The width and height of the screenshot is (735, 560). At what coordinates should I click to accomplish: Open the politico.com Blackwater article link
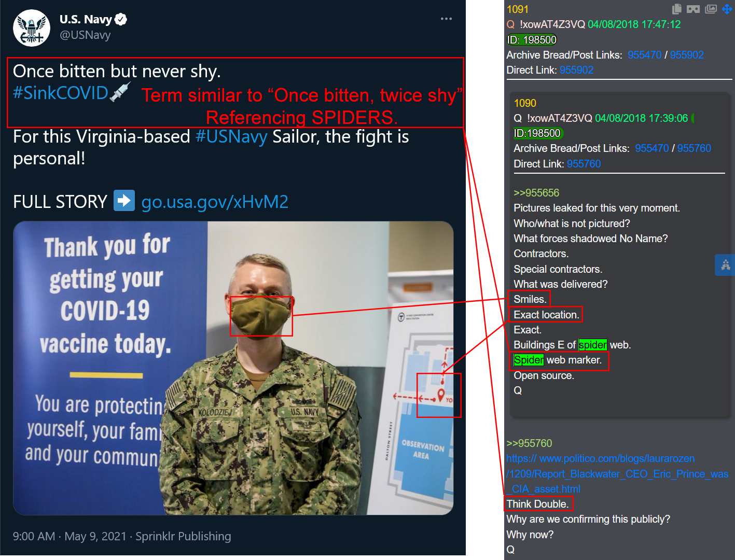(x=617, y=474)
